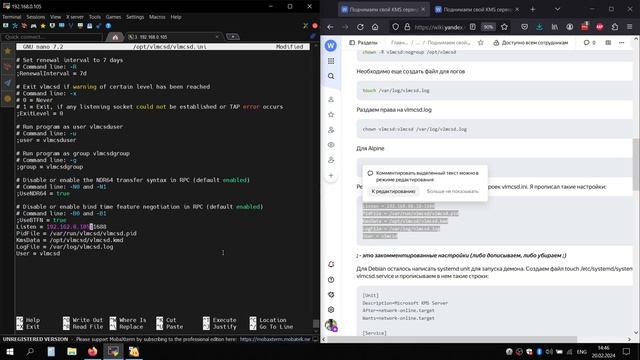Open the mobaxterm.mobatek.net link
The image size is (640, 360).
(x=275, y=339)
